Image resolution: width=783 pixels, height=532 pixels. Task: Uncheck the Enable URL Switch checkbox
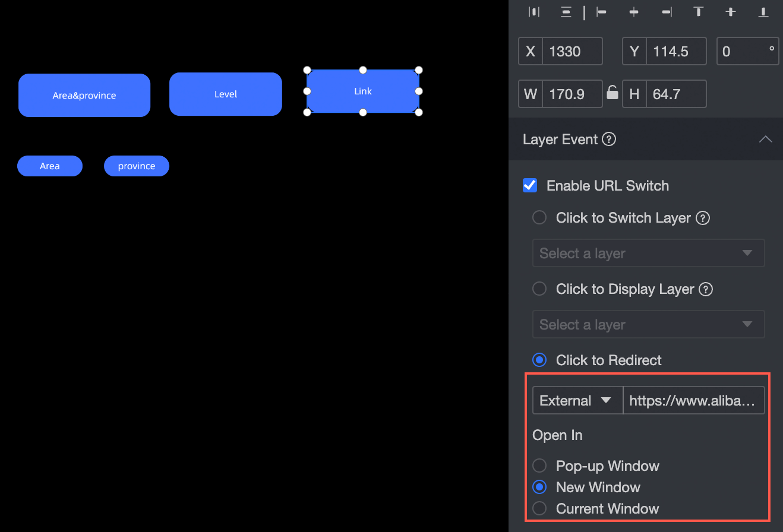pos(530,185)
